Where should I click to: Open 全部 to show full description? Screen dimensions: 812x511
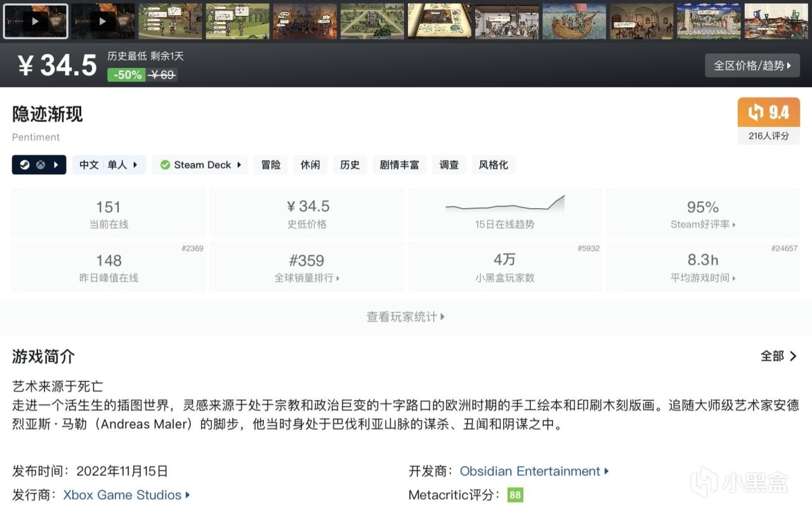tap(779, 356)
